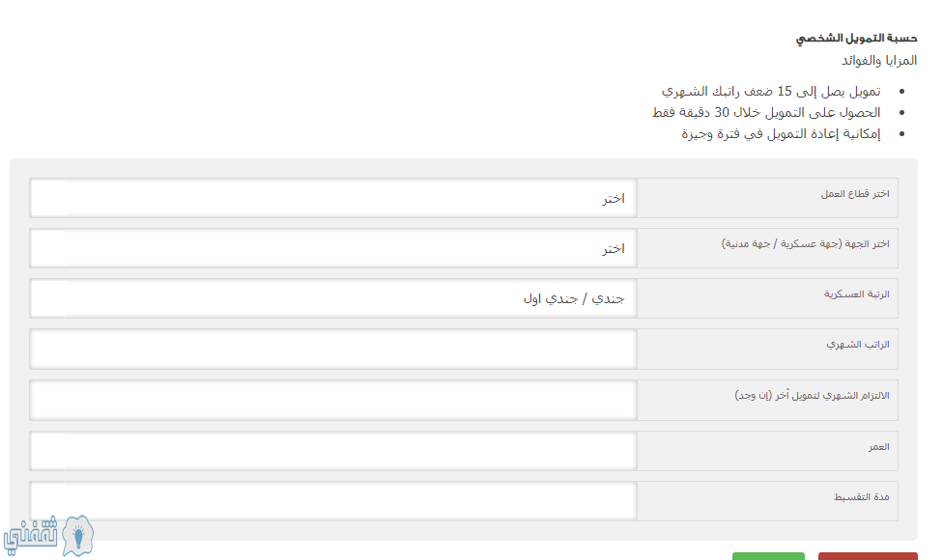Open the الرتبة العسكرية dropdown showing جندي / جندي اول
Image resolution: width=943 pixels, height=560 pixels.
333,298
